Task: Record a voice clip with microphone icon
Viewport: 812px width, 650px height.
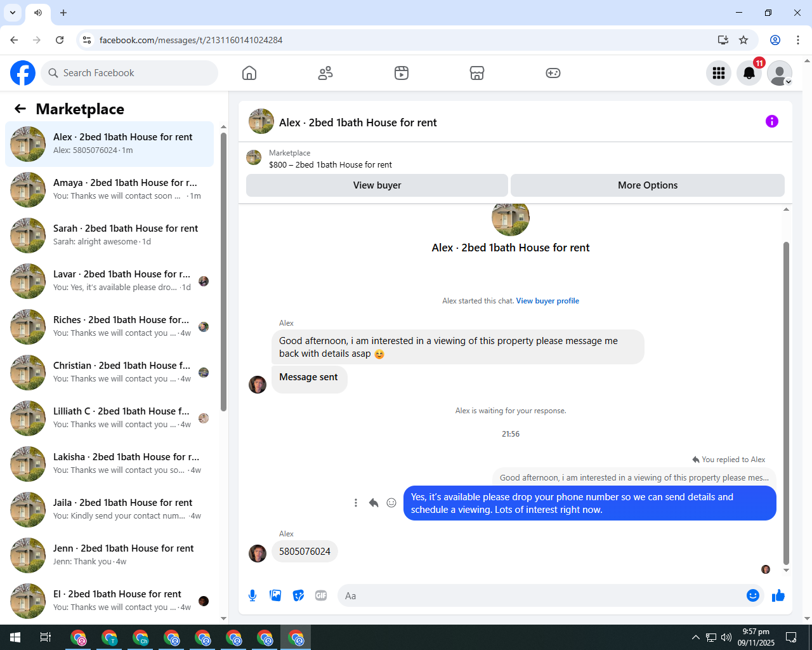Action: coord(252,595)
